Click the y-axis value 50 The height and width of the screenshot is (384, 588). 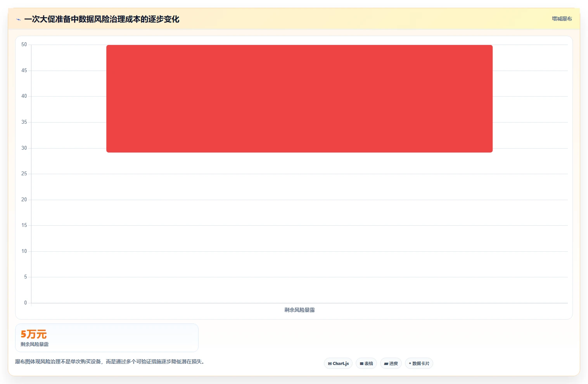(24, 45)
